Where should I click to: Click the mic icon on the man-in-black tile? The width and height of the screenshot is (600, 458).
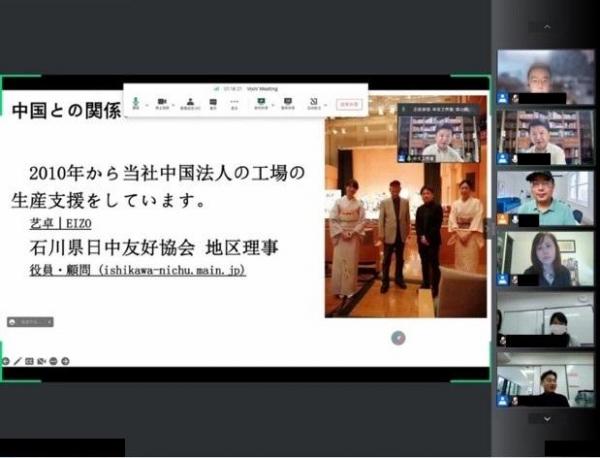[x=515, y=401]
